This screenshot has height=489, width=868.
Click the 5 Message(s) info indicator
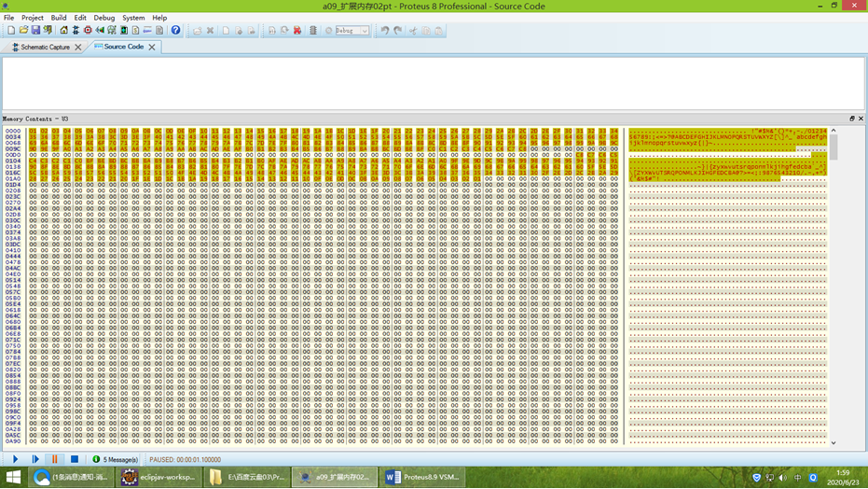coord(117,459)
